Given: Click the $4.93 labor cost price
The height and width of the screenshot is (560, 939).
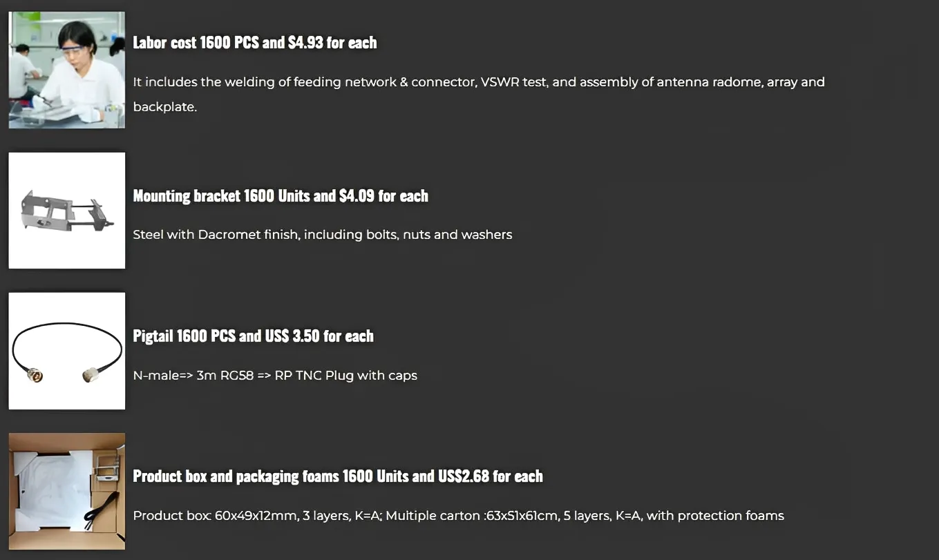Looking at the screenshot, I should [305, 43].
